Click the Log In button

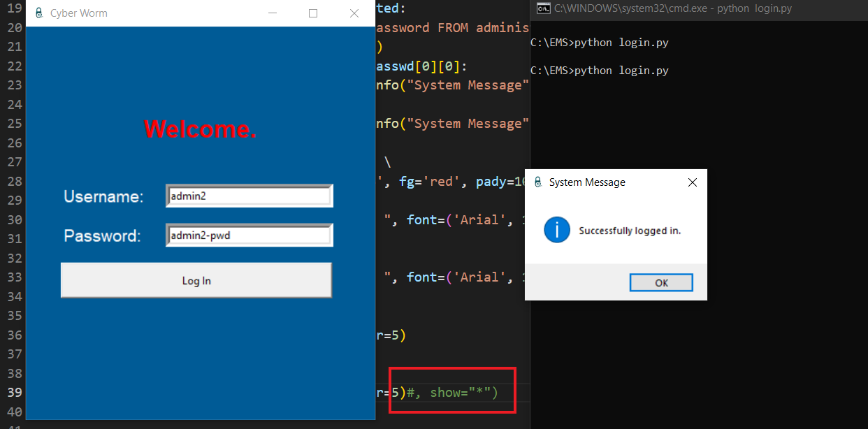coord(196,281)
